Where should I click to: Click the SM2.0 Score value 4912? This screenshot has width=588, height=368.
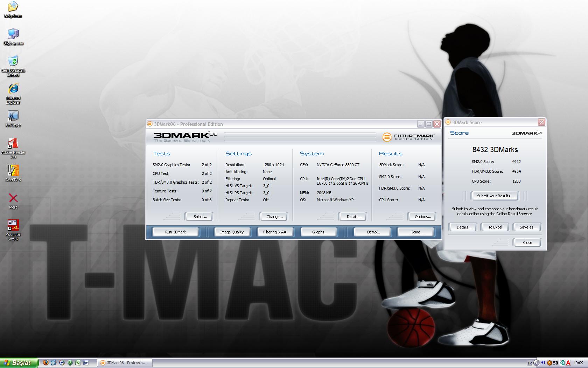pyautogui.click(x=516, y=162)
